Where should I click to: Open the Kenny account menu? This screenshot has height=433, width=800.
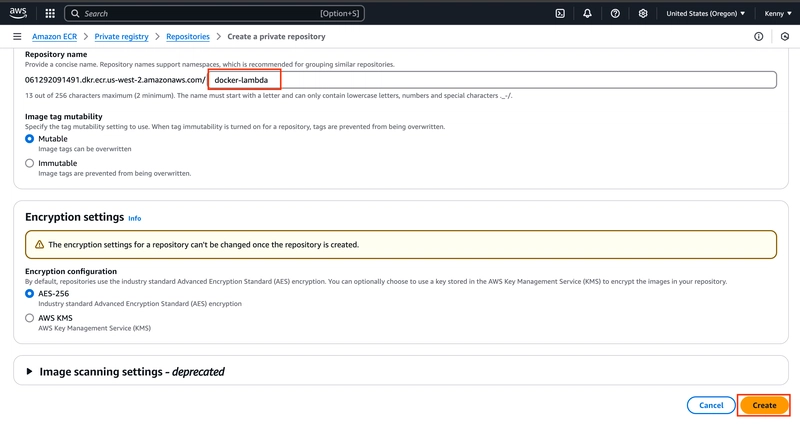[x=778, y=13]
